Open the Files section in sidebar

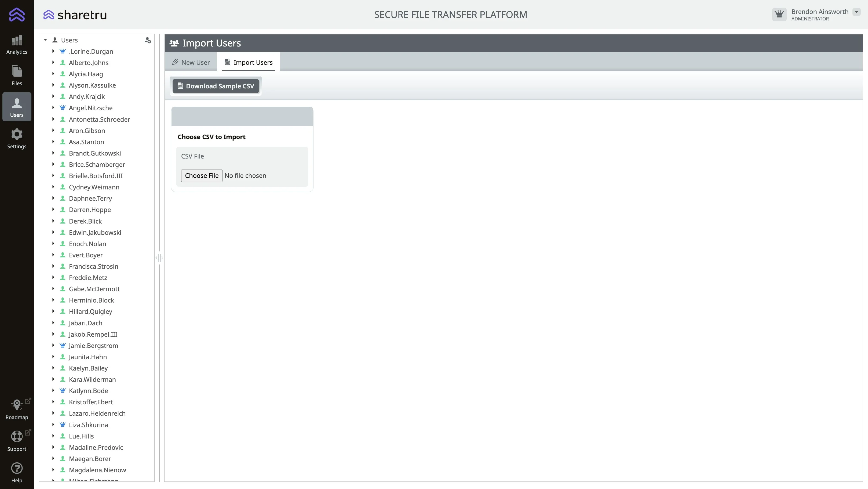click(x=17, y=75)
